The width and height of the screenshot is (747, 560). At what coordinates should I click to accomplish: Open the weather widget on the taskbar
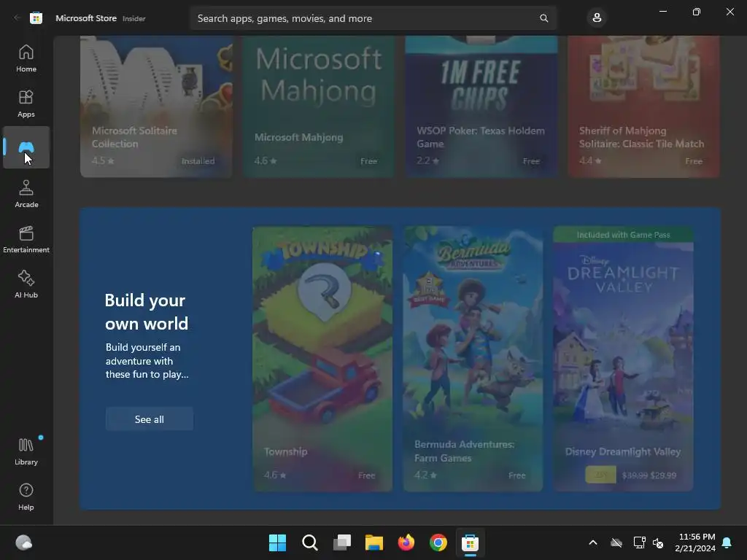point(24,542)
